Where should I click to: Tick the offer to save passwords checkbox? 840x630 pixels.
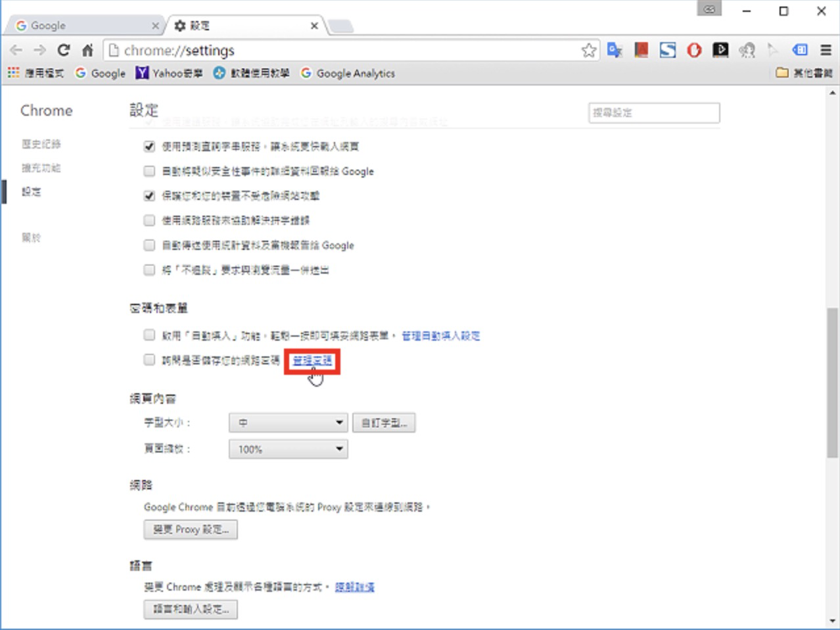(x=149, y=360)
